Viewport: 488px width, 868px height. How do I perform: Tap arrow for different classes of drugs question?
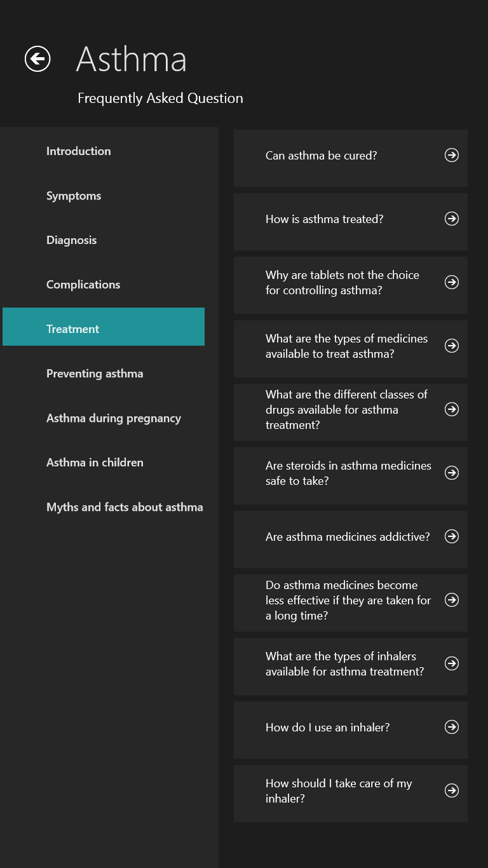pyautogui.click(x=452, y=409)
